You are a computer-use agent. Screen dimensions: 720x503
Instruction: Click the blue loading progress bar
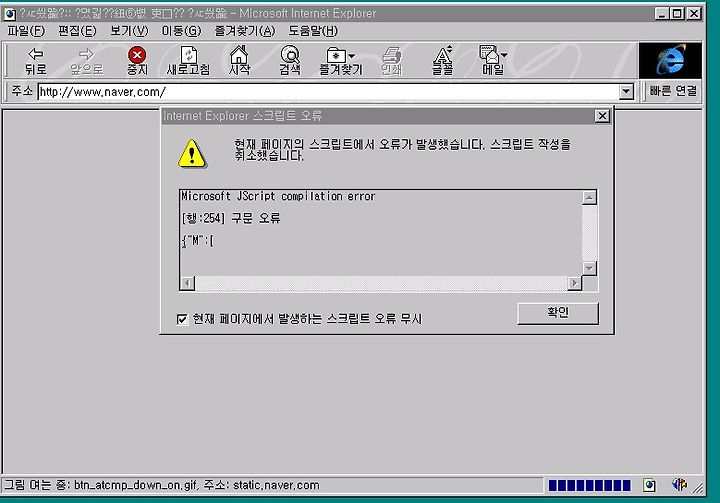[x=590, y=485]
